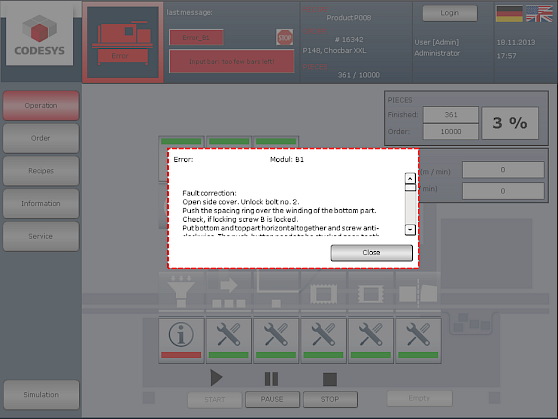Click the Error_B1 message field

click(196, 37)
